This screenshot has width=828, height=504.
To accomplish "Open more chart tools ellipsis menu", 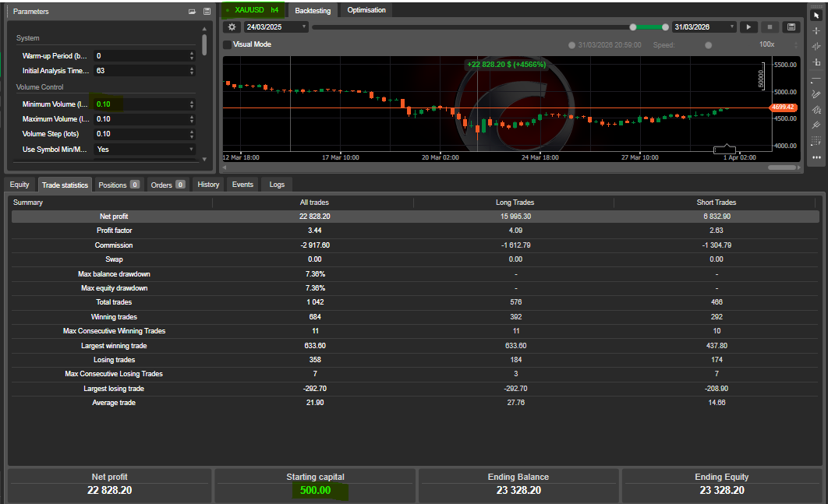I will tap(816, 157).
